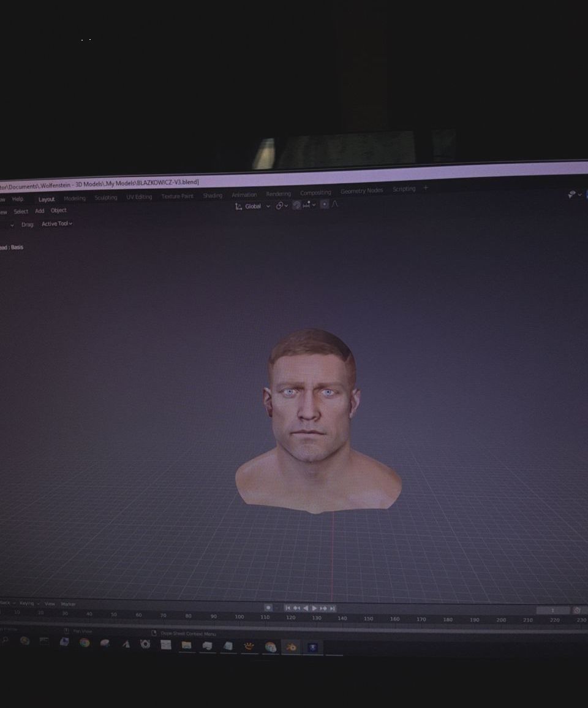The height and width of the screenshot is (708, 588).
Task: Open the Sculpting workspace tab
Action: click(105, 197)
